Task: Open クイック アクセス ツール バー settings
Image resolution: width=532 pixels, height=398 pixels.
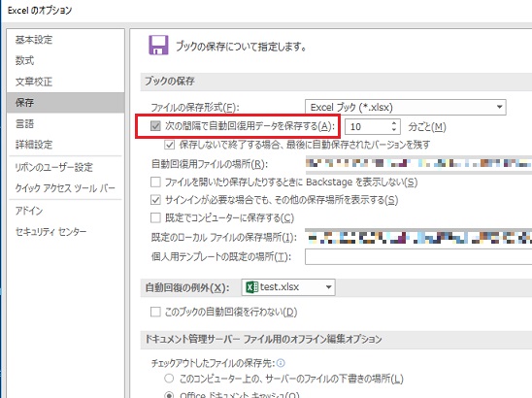Action: [65, 188]
